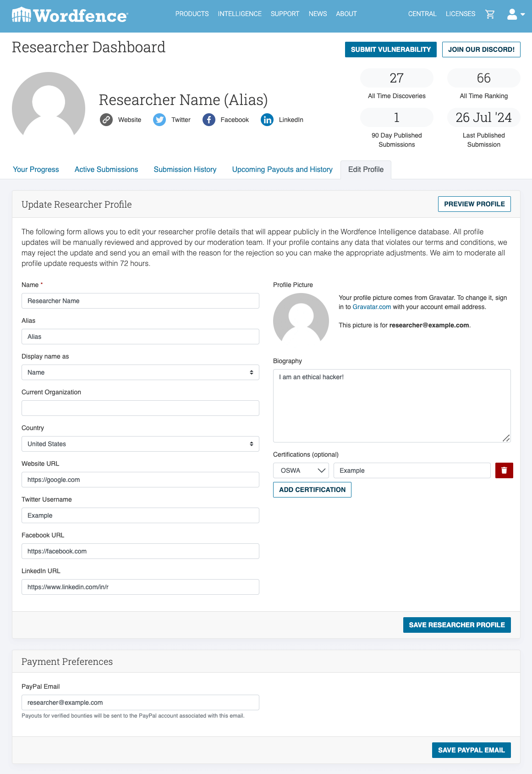The width and height of the screenshot is (532, 774).
Task: Open the Display name as dropdown
Action: (140, 372)
